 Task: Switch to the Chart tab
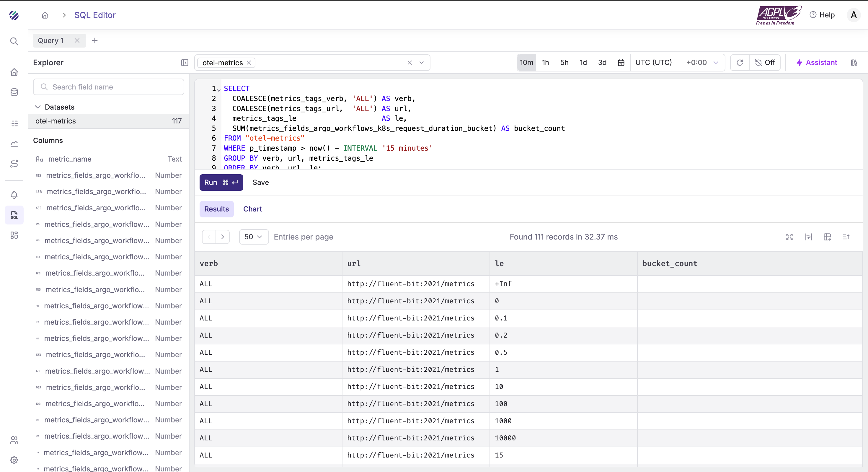(x=252, y=209)
